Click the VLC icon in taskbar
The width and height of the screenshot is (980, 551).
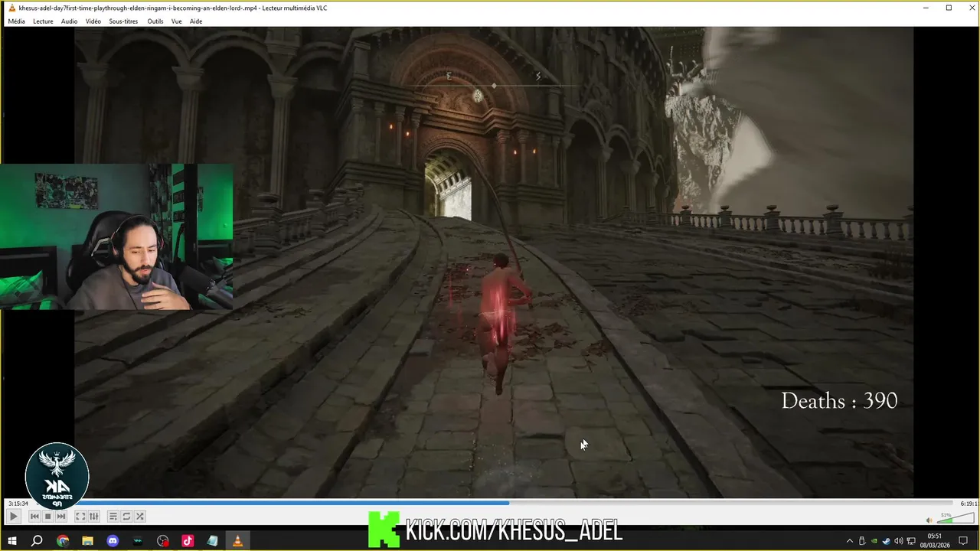tap(237, 541)
